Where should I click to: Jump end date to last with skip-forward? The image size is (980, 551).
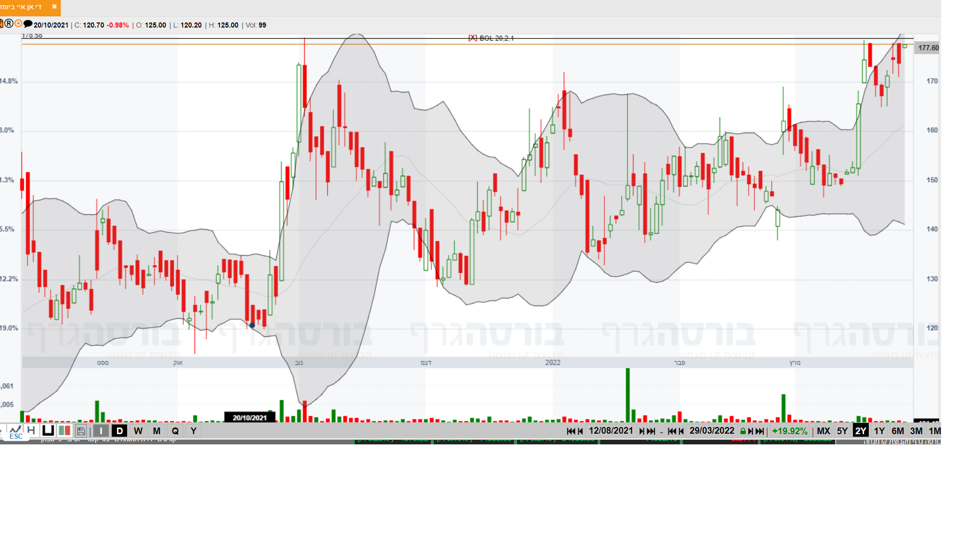pos(760,431)
